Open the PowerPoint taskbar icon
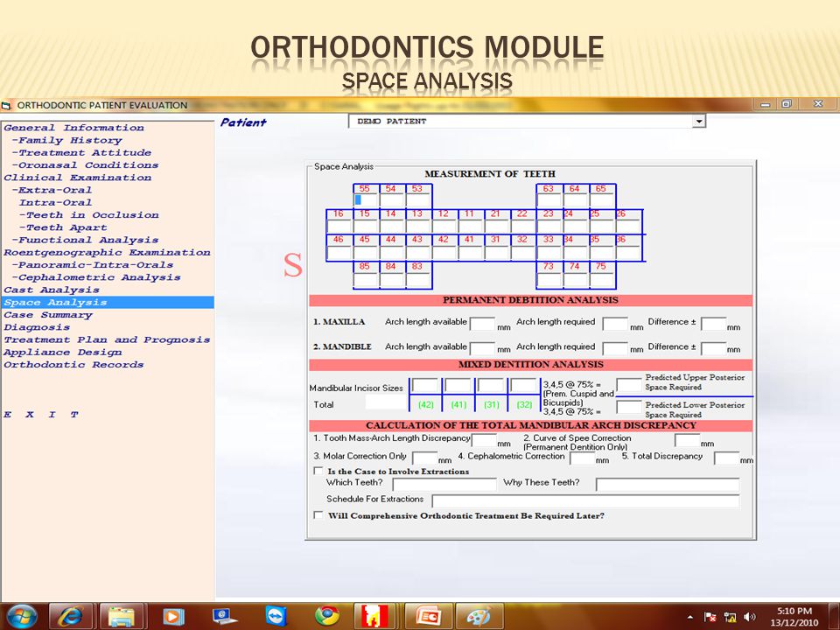Screen dimensions: 840x630 [428, 616]
